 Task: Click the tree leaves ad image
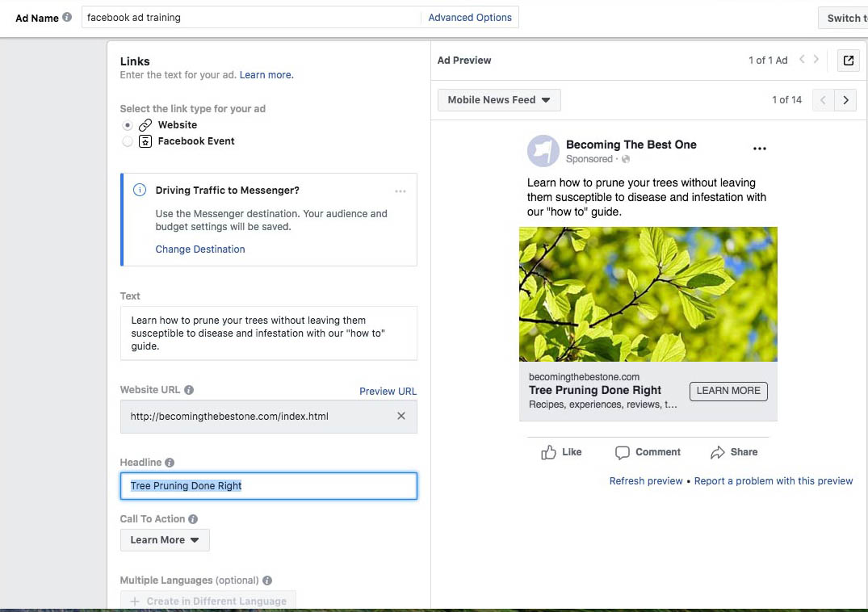648,294
